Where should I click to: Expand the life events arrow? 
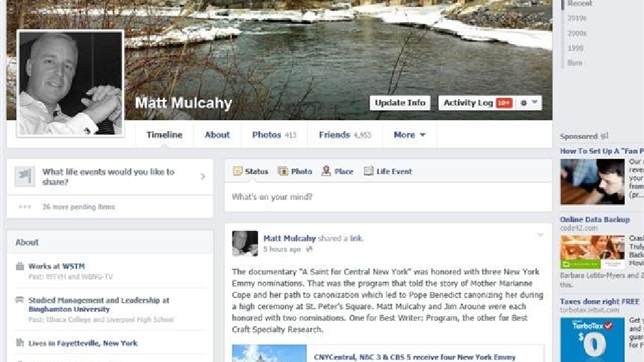(203, 177)
